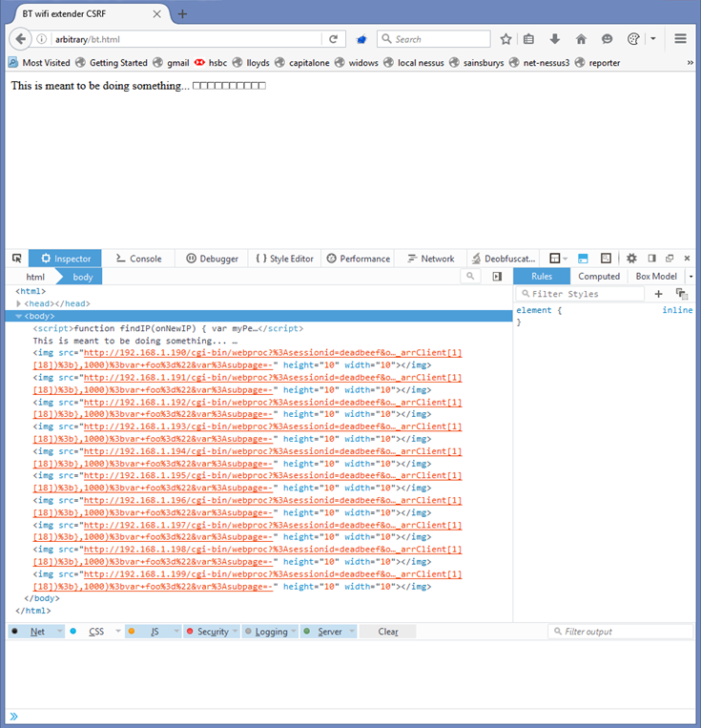
Task: Open devtools in separate window icon
Action: (x=670, y=259)
